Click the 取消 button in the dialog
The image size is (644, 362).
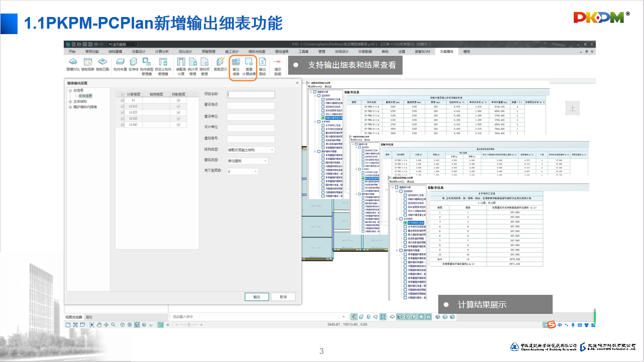283,297
